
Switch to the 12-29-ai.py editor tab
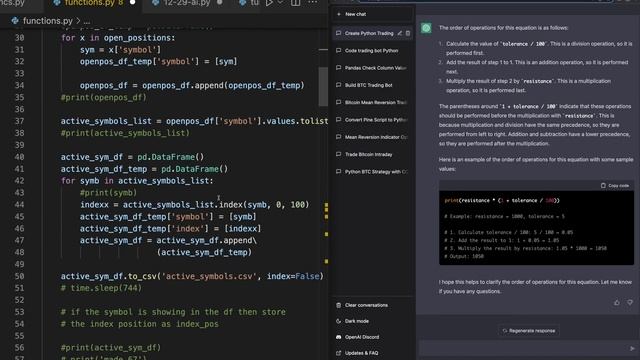tap(187, 3)
